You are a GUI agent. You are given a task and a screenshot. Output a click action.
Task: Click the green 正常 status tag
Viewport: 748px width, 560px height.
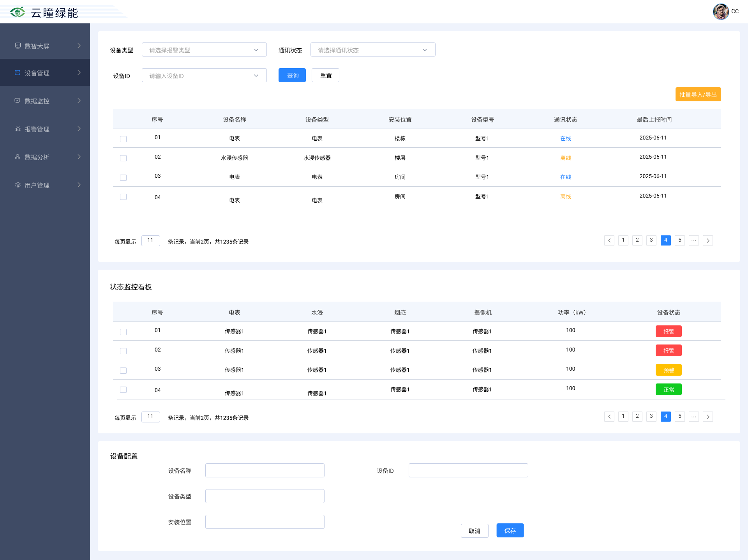click(x=669, y=389)
